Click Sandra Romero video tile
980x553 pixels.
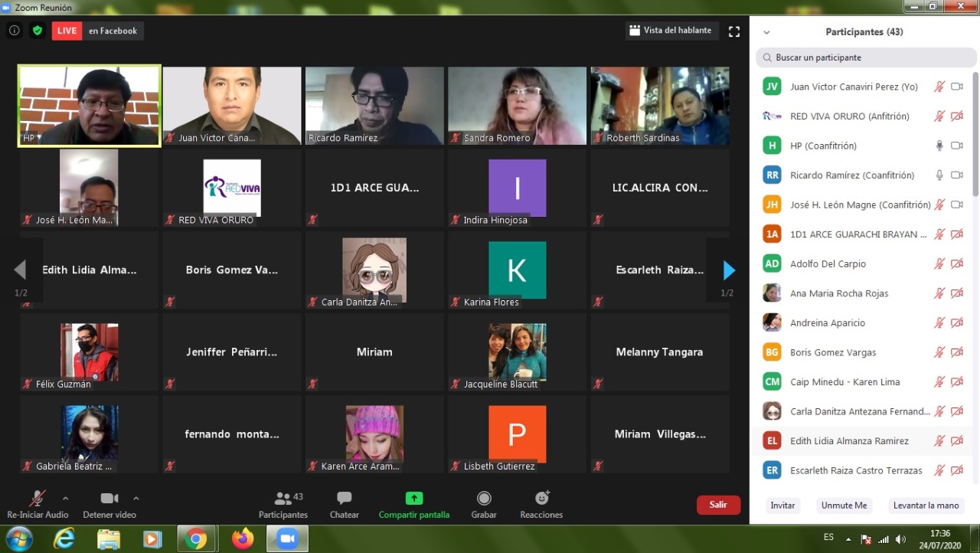click(x=518, y=106)
